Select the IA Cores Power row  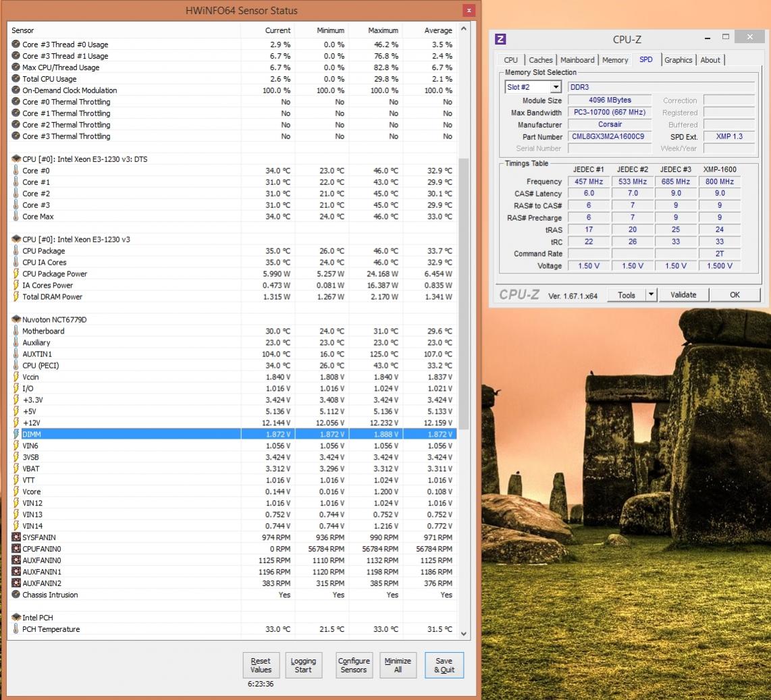pyautogui.click(x=232, y=285)
